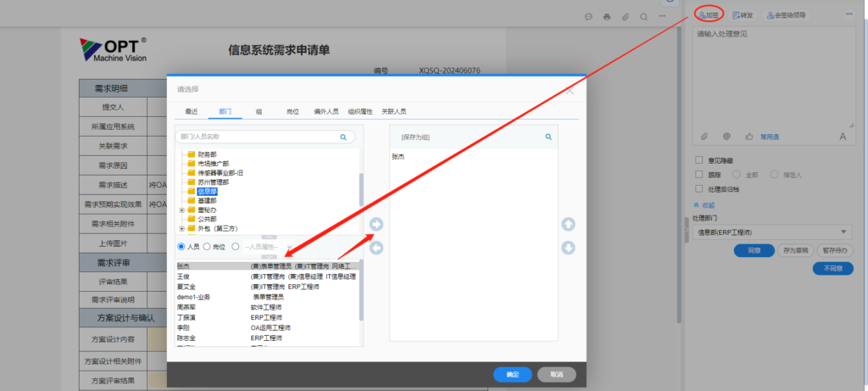The height and width of the screenshot is (391, 868).
Task: Move selected person up with up arrow
Action: 569,224
